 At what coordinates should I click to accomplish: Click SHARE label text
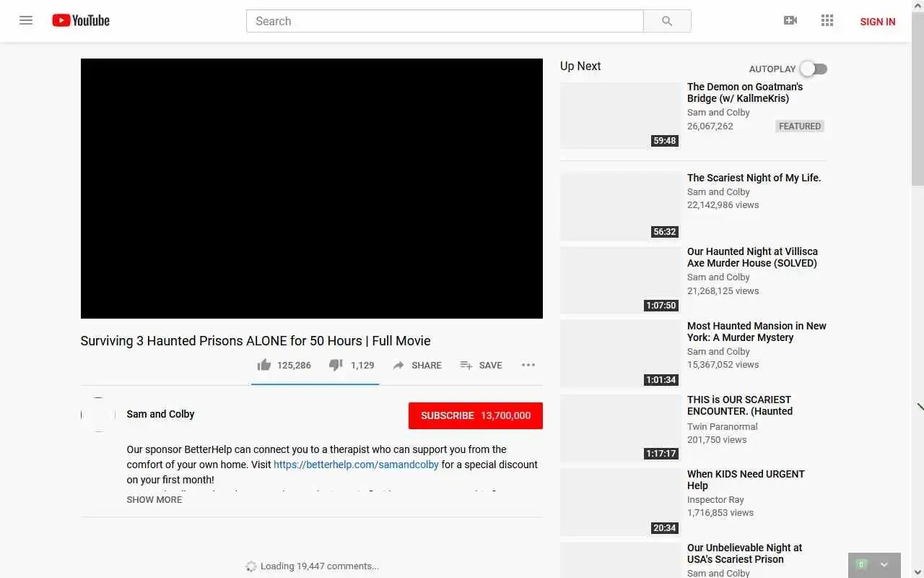tap(427, 366)
